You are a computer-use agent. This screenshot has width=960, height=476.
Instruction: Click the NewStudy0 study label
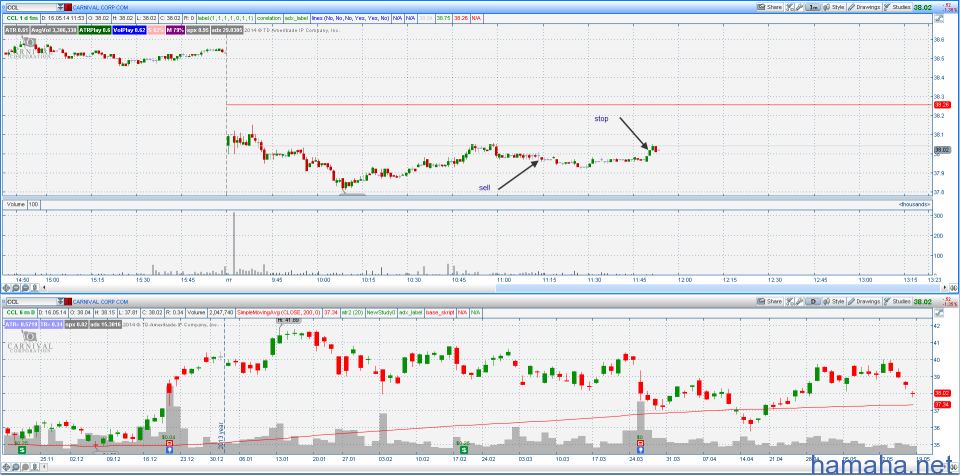pyautogui.click(x=381, y=312)
